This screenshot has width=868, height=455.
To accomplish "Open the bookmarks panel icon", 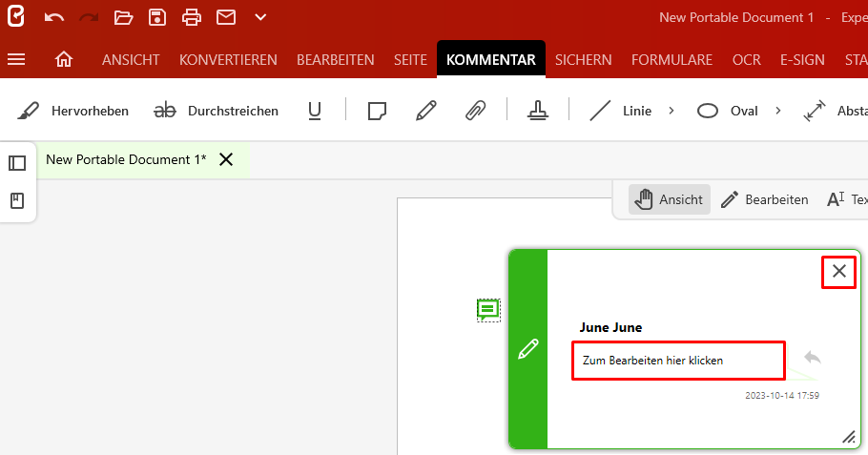I will tap(17, 200).
